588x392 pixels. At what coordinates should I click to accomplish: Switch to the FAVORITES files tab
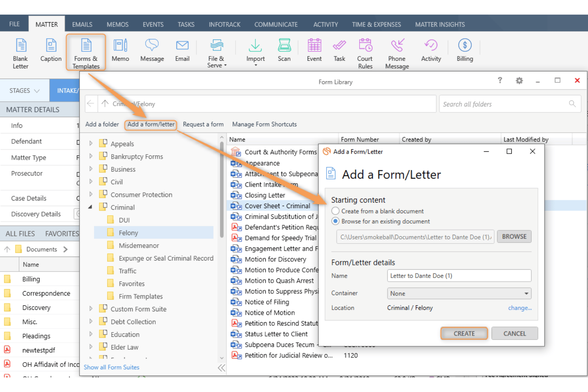click(62, 234)
